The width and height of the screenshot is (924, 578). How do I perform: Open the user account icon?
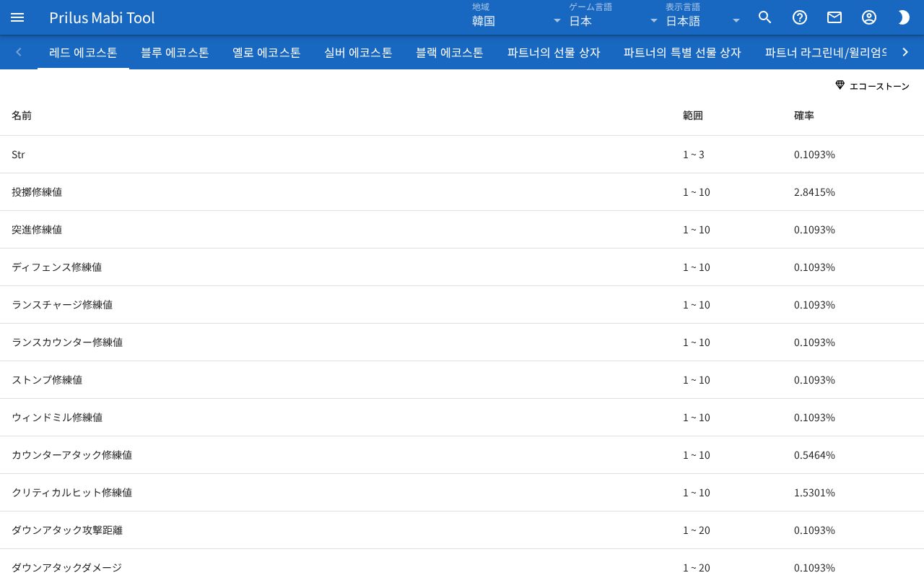tap(869, 17)
